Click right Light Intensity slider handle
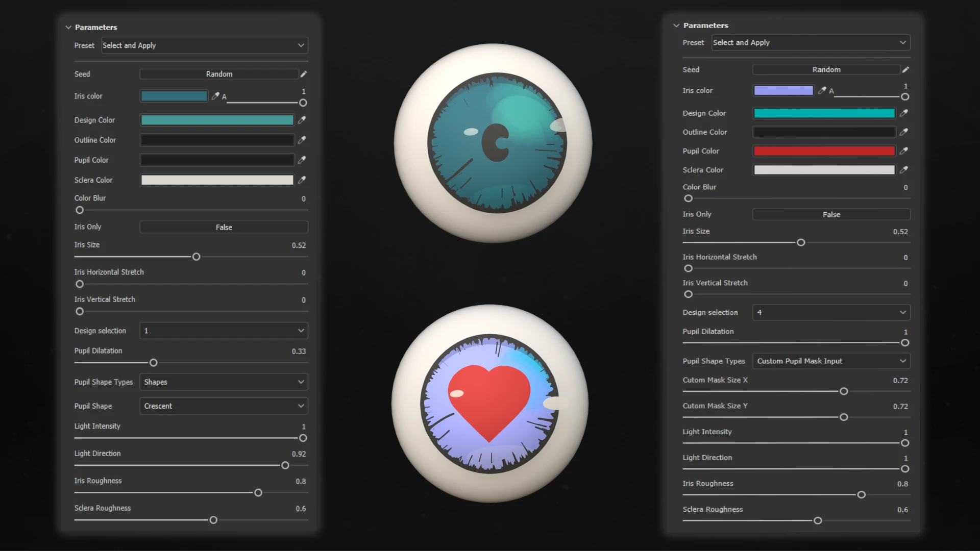 point(905,443)
